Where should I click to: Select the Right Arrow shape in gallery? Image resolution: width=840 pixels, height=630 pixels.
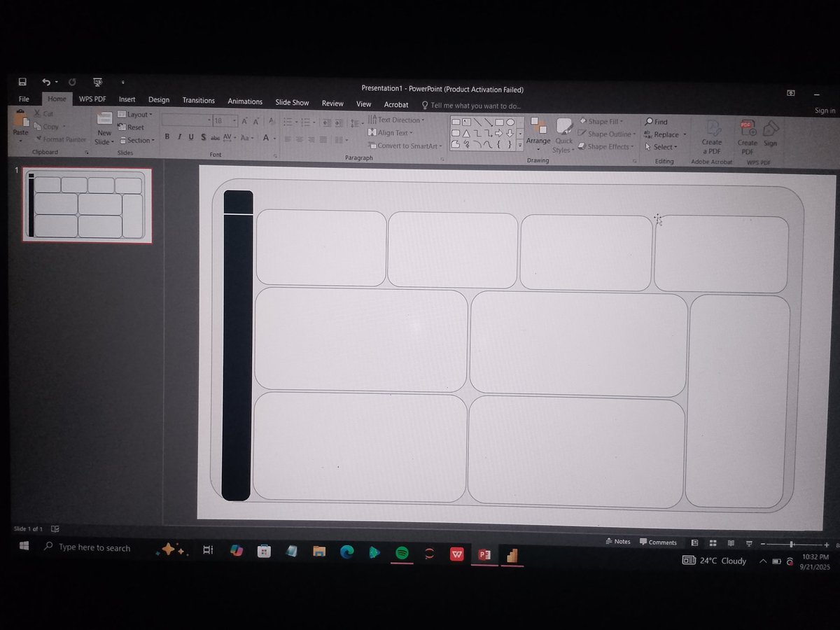499,134
